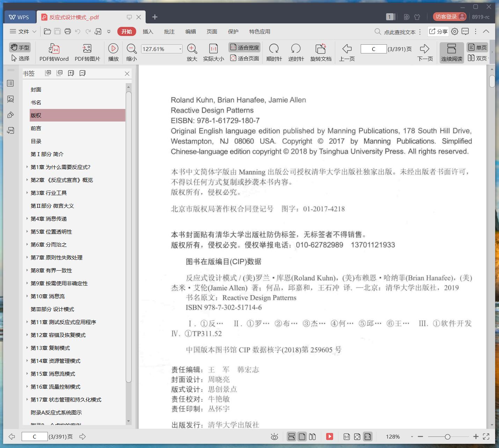
Task: Switch to 单页 single page layout
Action: coord(477,47)
